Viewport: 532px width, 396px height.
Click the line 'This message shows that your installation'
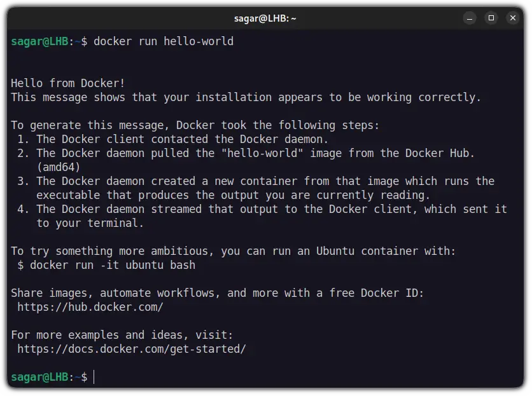pos(246,98)
